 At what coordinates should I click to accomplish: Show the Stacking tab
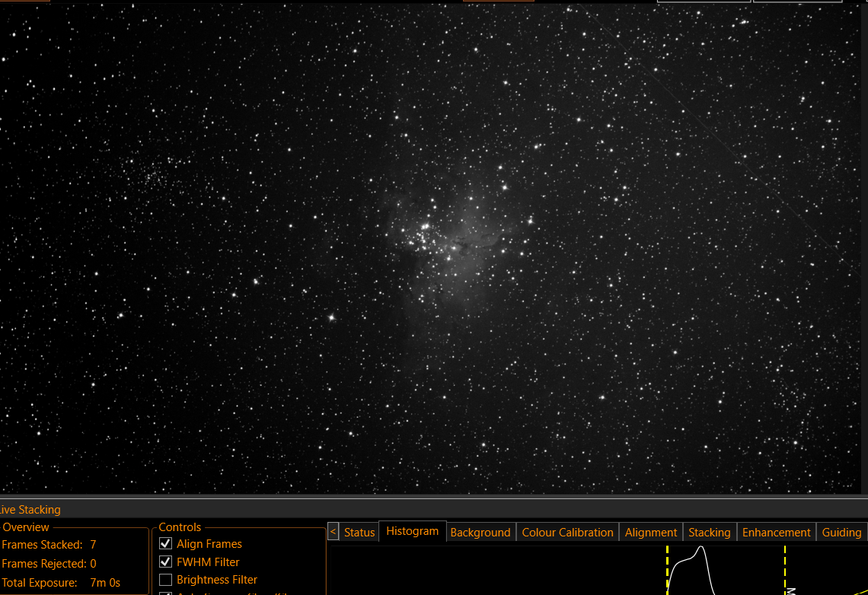(709, 532)
